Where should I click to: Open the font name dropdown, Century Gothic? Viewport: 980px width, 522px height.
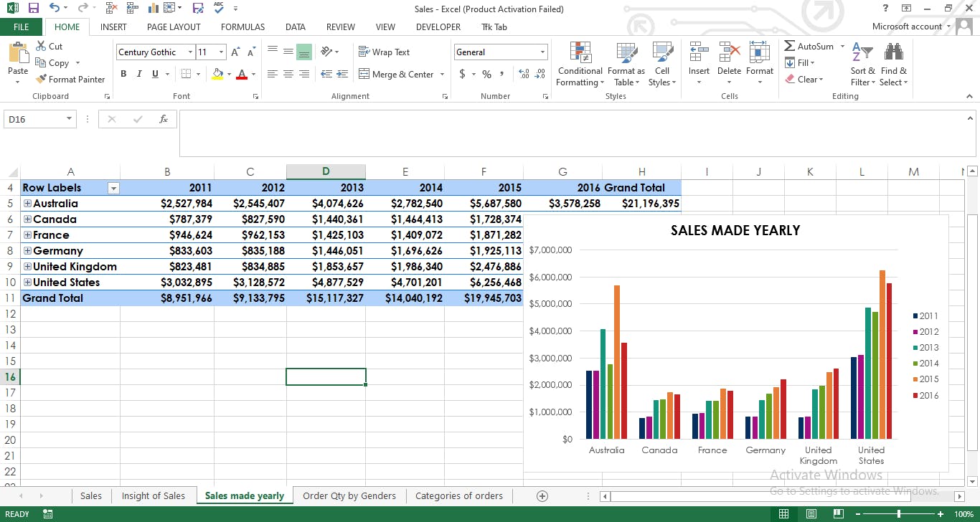[190, 52]
